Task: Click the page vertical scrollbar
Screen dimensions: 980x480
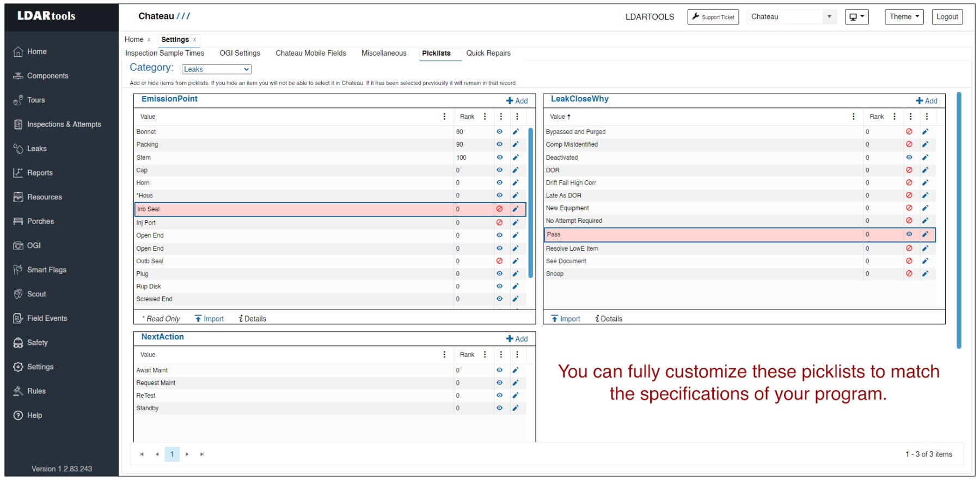Action: tap(959, 220)
